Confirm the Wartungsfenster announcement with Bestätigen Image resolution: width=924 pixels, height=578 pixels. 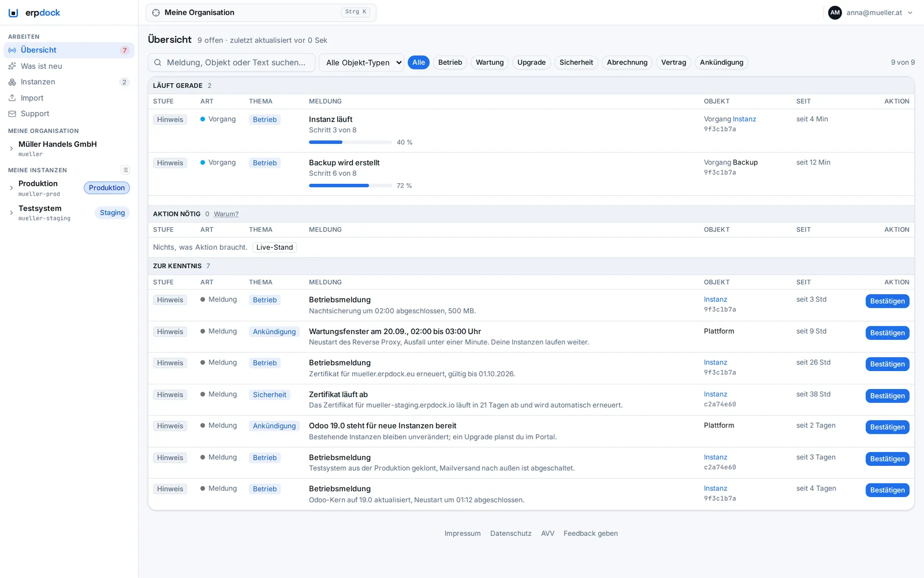click(x=887, y=333)
